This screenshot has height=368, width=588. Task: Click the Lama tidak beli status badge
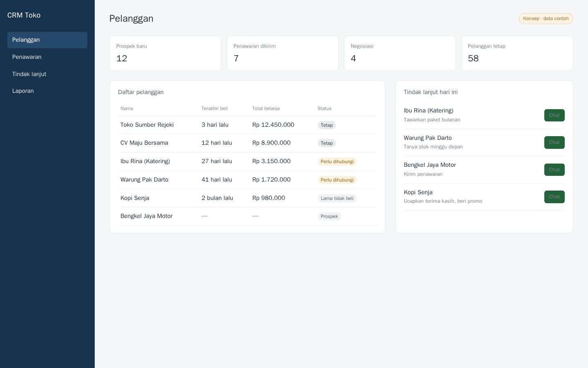pyautogui.click(x=337, y=198)
